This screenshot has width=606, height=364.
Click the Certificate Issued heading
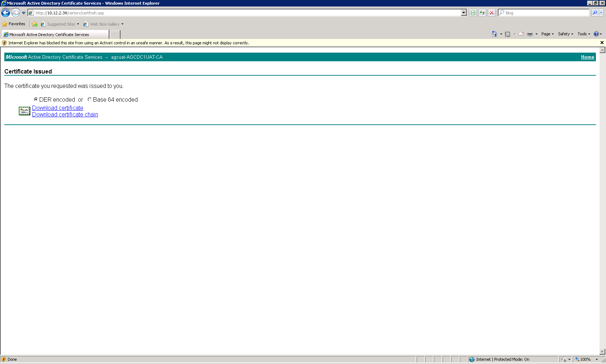[28, 71]
